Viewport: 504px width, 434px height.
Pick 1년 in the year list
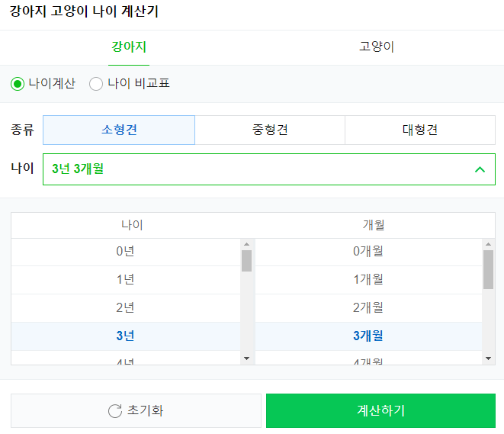[126, 280]
